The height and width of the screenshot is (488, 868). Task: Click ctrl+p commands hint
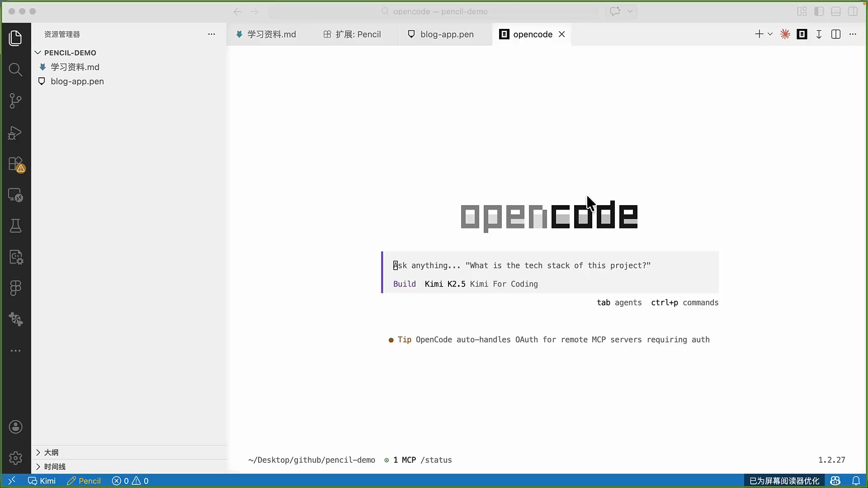[x=684, y=303]
